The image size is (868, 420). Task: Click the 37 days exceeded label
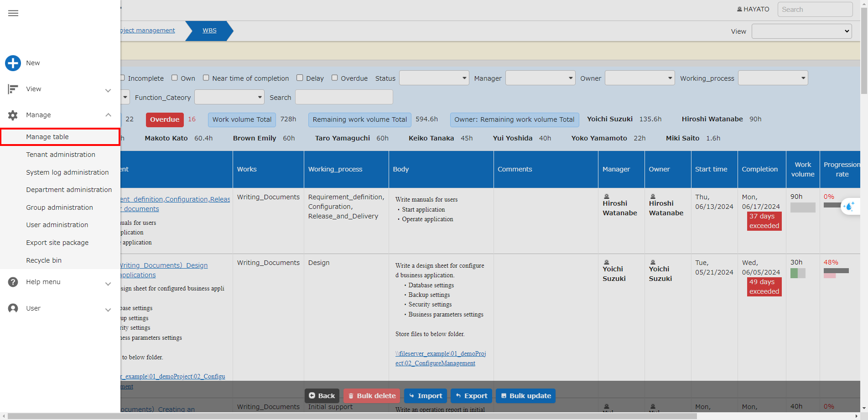pos(764,221)
